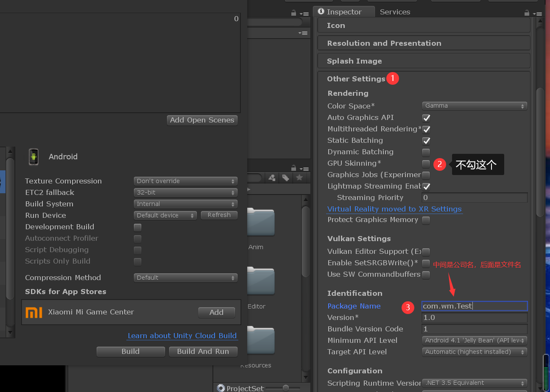Enable Development Build
The width and height of the screenshot is (550, 392).
(137, 227)
